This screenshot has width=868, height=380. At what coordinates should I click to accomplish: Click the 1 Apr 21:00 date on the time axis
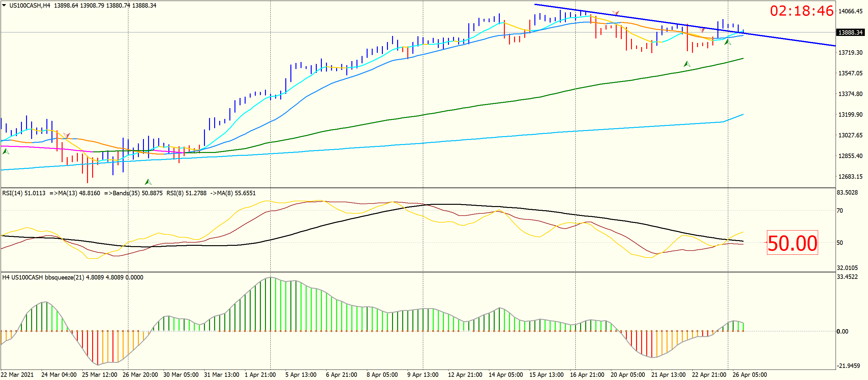(x=260, y=375)
